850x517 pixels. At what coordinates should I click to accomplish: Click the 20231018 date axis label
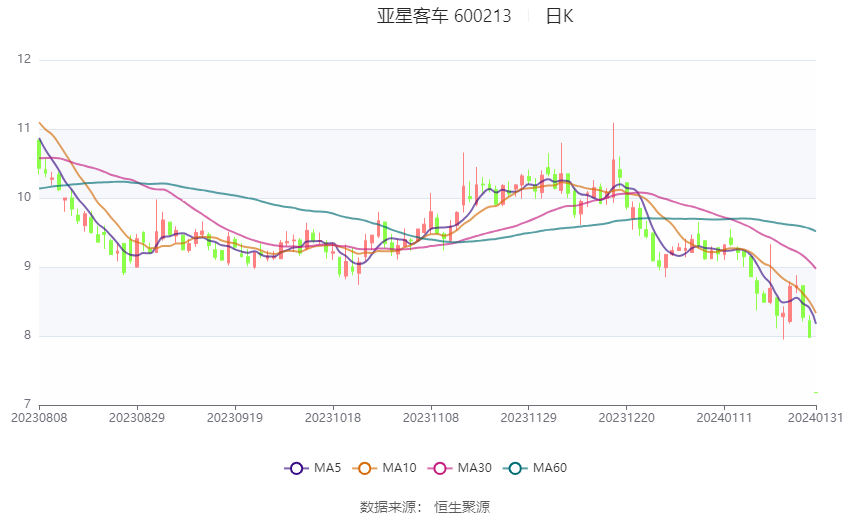tap(333, 418)
